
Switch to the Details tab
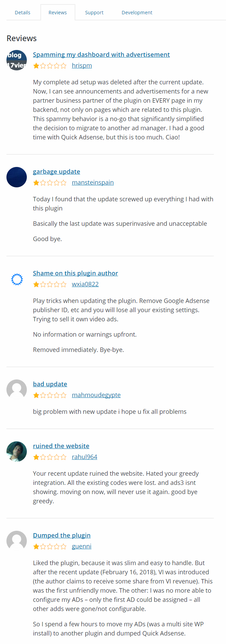pyautogui.click(x=23, y=13)
